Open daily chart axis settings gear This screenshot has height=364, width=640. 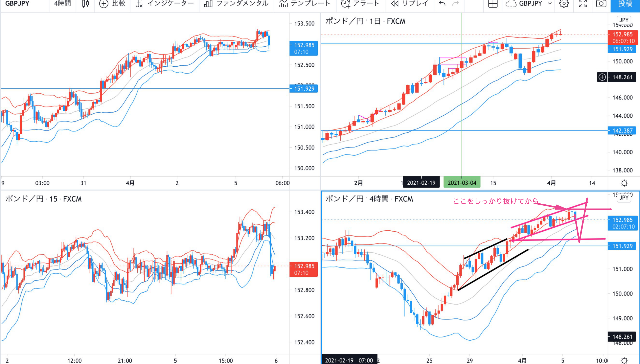pos(624,183)
